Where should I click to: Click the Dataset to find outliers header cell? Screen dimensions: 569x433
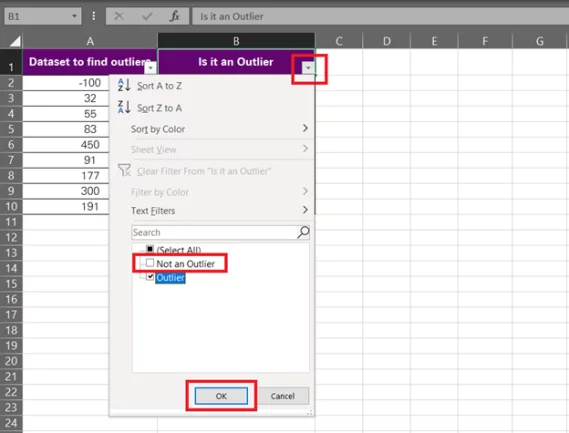(90, 62)
